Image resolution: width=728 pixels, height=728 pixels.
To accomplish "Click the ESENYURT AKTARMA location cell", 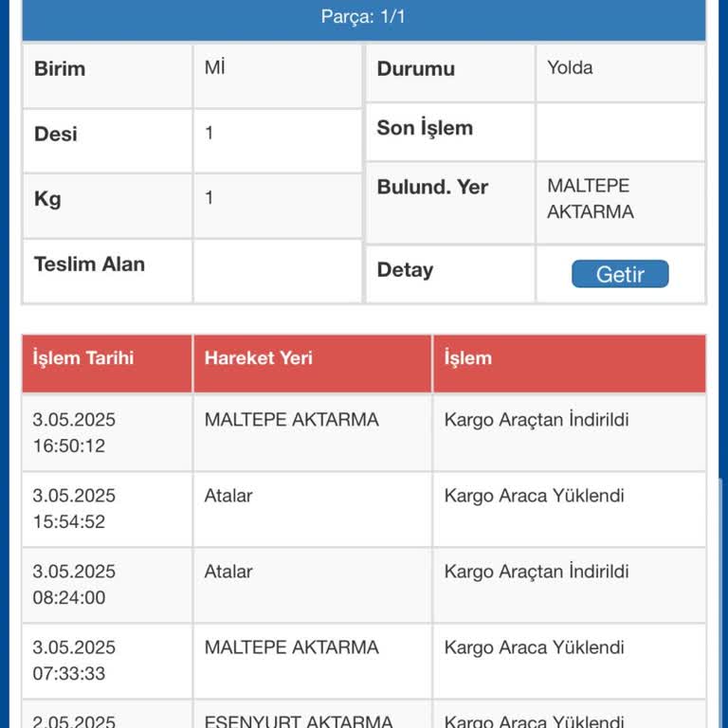I will (x=299, y=719).
